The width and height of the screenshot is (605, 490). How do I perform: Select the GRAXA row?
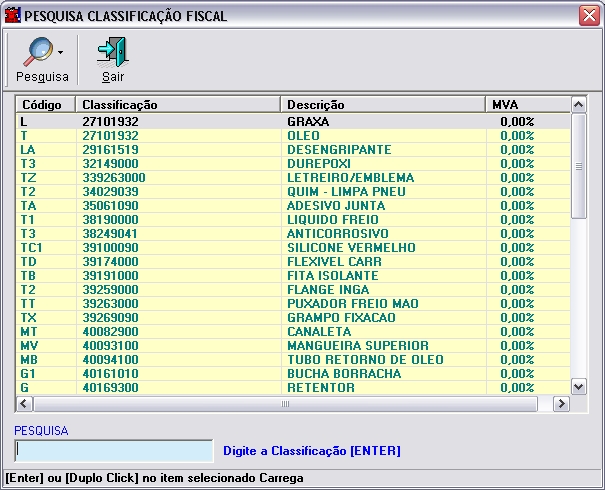click(x=293, y=122)
